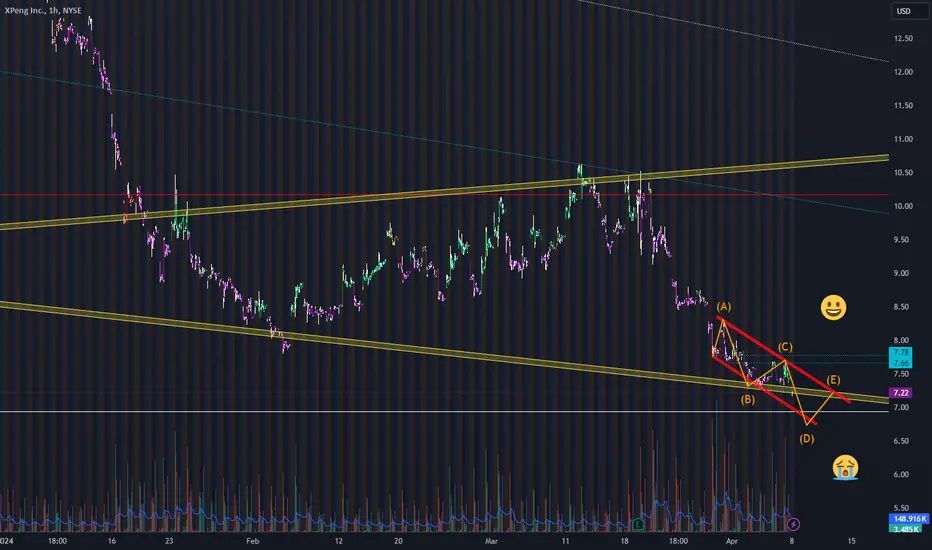Click the green earnings 'E' marker
932x550 pixels.
[638, 524]
